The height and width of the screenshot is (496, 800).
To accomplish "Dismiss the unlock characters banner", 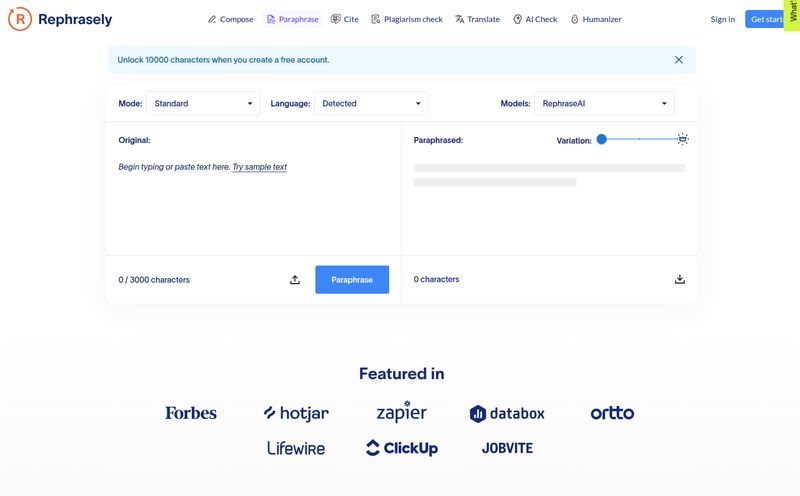I will pyautogui.click(x=679, y=60).
